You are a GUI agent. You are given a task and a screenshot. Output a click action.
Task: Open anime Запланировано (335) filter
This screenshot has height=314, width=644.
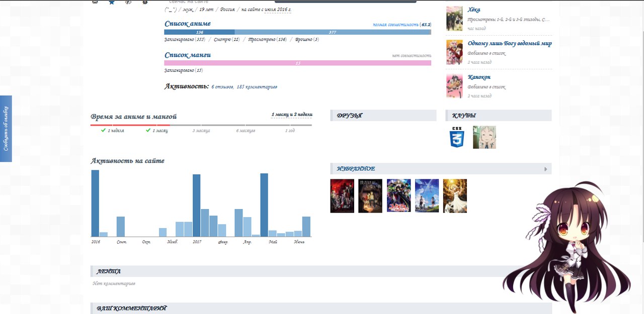pos(185,39)
